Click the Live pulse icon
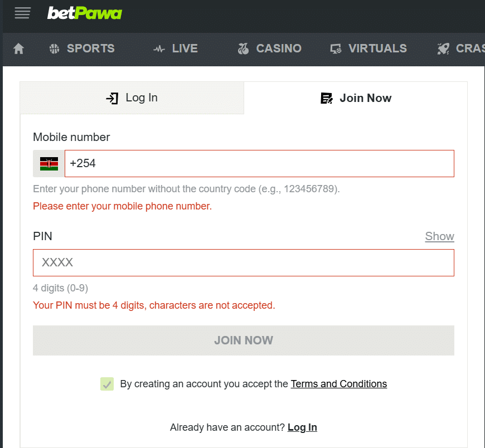 [x=159, y=49]
